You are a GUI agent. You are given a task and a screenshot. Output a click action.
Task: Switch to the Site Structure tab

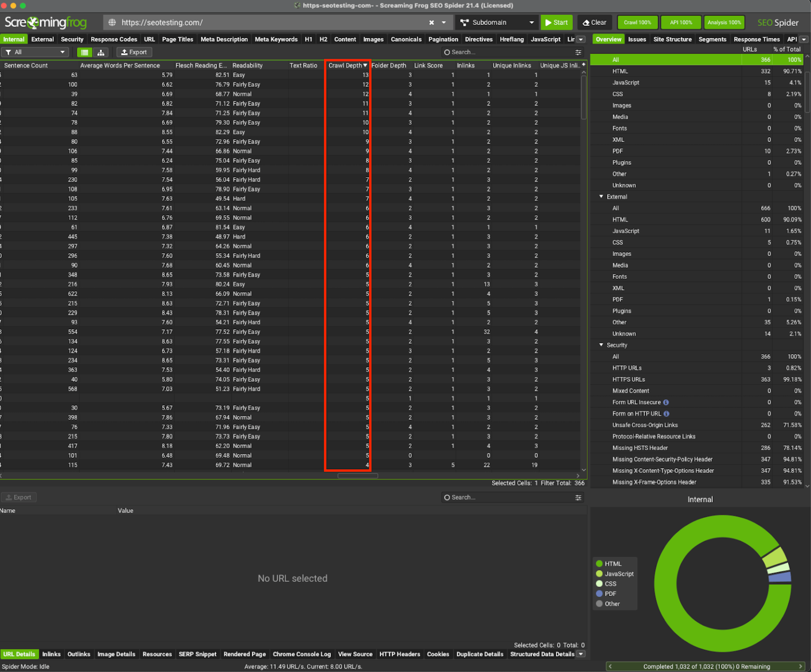(x=672, y=39)
